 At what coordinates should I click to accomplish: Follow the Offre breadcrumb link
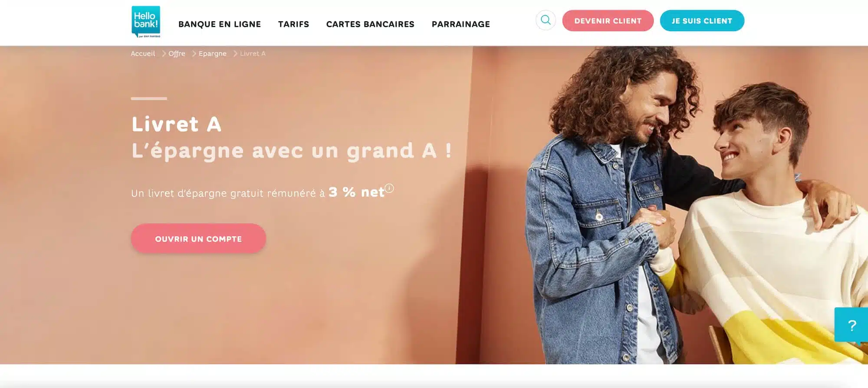[x=177, y=53]
